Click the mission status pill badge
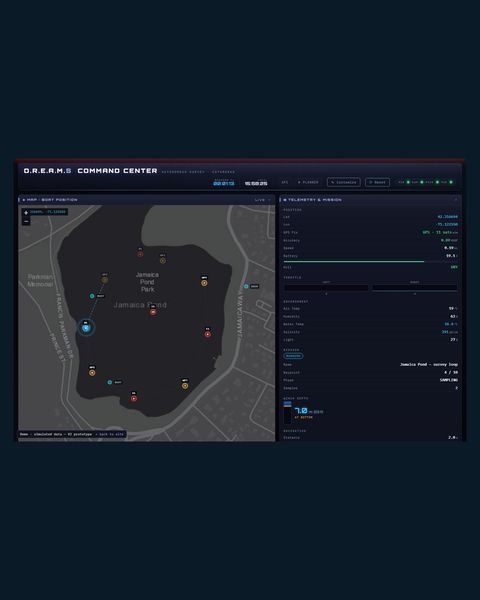This screenshot has height=600, width=480. (x=293, y=356)
